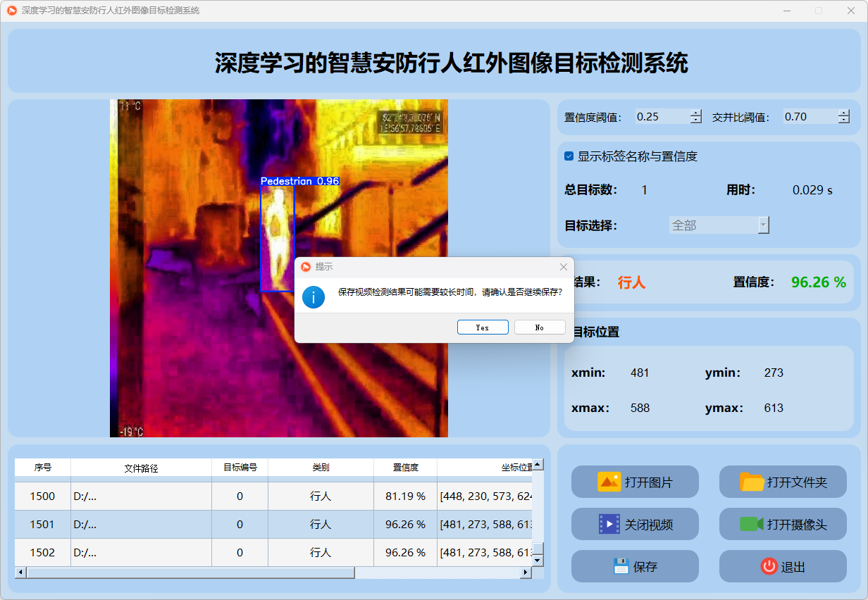Toggle 显示标签名称与置信度 checkbox
Viewport: 868px width, 600px height.
coord(569,156)
